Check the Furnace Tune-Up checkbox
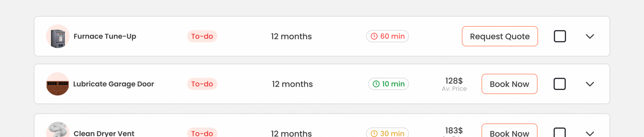The image size is (644, 137). coord(560,36)
